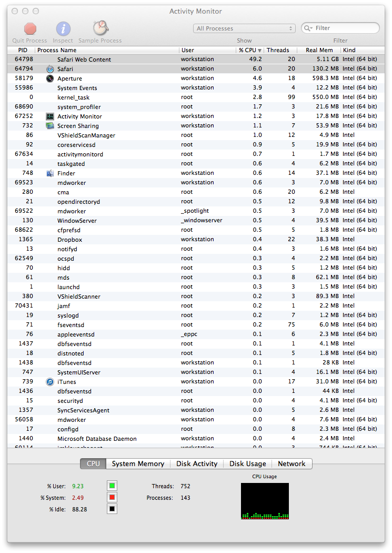Screen dimensions: 392x553
Task: Click the Quit Process stop-sign icon
Action: (x=31, y=28)
